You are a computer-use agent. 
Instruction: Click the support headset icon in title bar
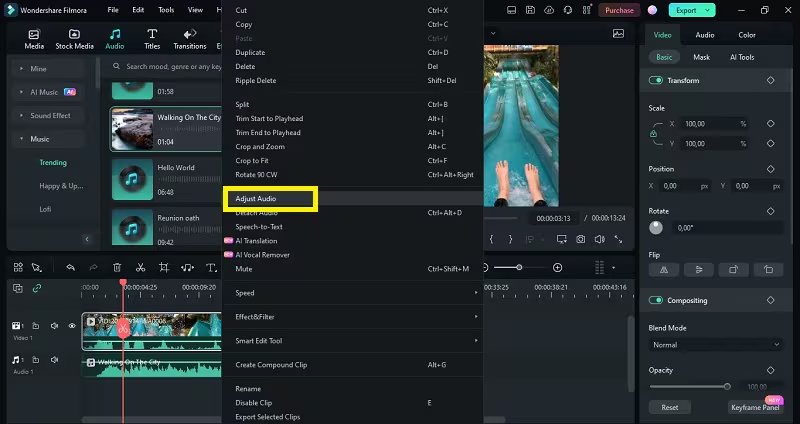coord(568,10)
